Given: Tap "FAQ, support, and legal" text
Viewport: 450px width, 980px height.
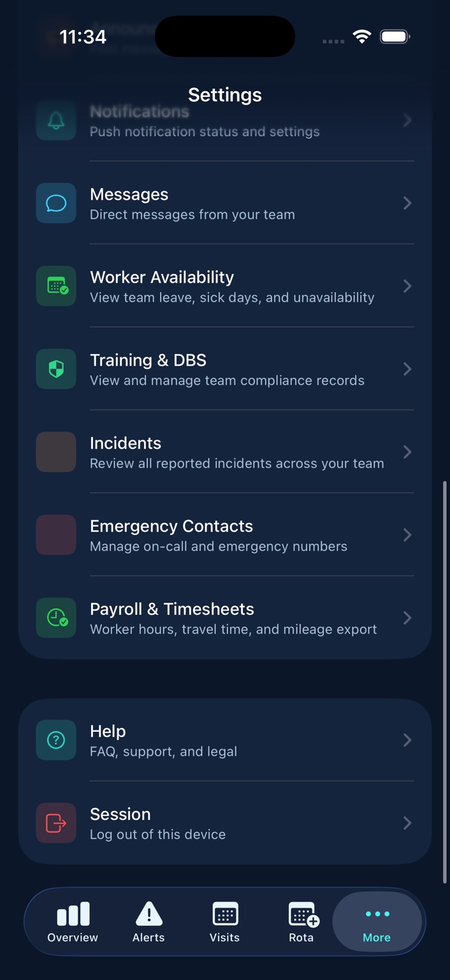Looking at the screenshot, I should 163,752.
